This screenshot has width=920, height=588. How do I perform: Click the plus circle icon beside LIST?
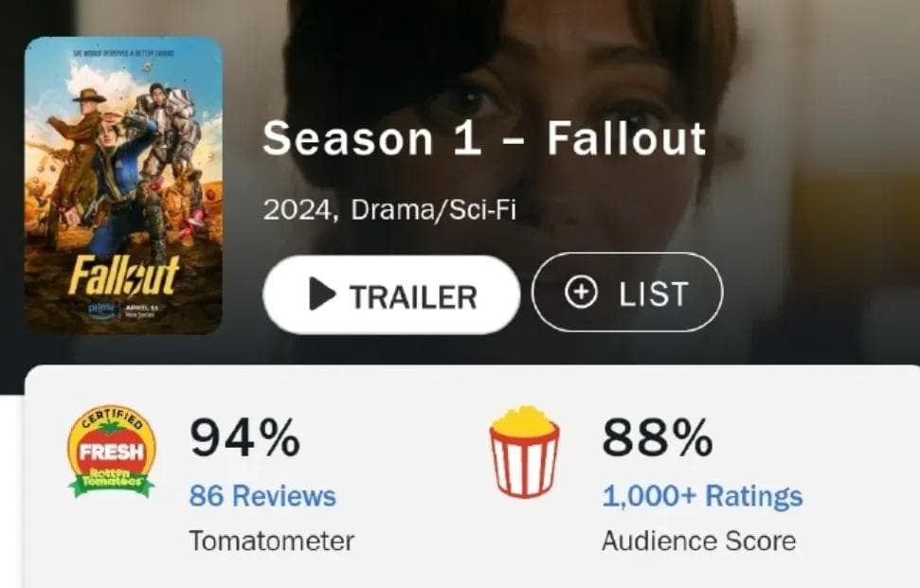581,292
